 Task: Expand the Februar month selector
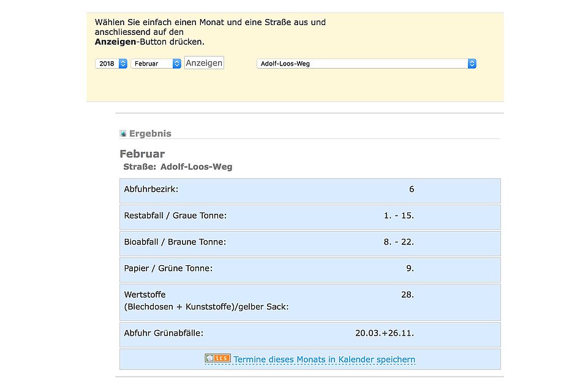pyautogui.click(x=156, y=64)
